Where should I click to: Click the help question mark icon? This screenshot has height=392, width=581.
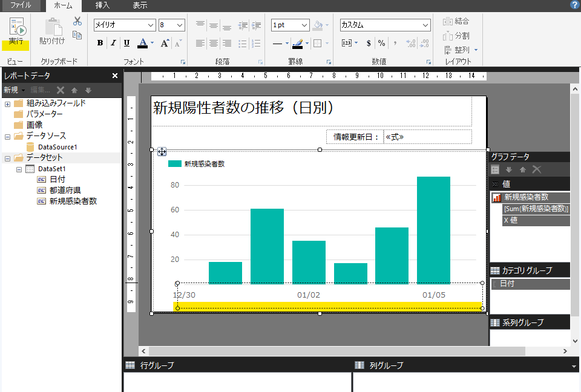[x=574, y=5]
